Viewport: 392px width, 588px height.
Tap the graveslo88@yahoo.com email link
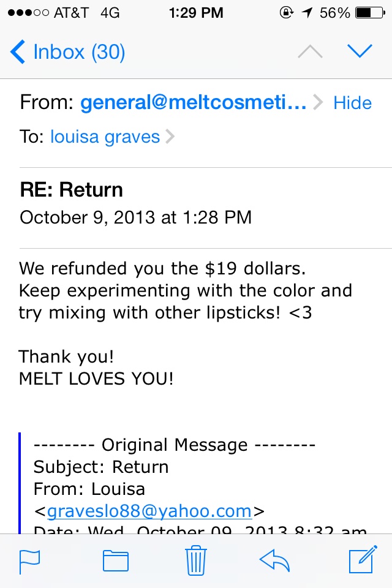point(149,511)
